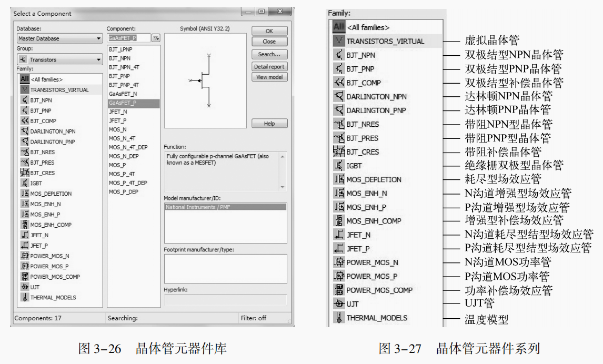The width and height of the screenshot is (603, 364).
Task: Open component filter button beside GaAsFET_P field
Action: (x=156, y=38)
